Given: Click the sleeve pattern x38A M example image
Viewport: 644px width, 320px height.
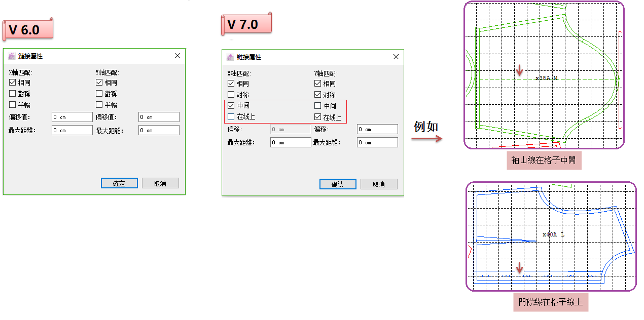Looking at the screenshot, I should [x=544, y=75].
